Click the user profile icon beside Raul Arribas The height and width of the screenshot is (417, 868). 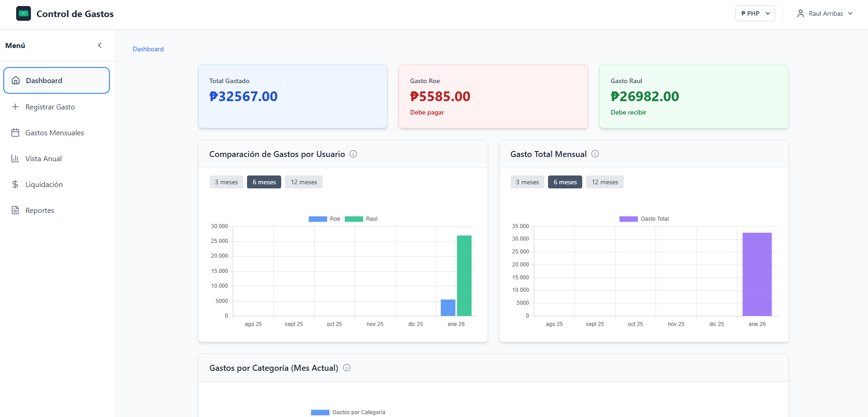point(801,13)
